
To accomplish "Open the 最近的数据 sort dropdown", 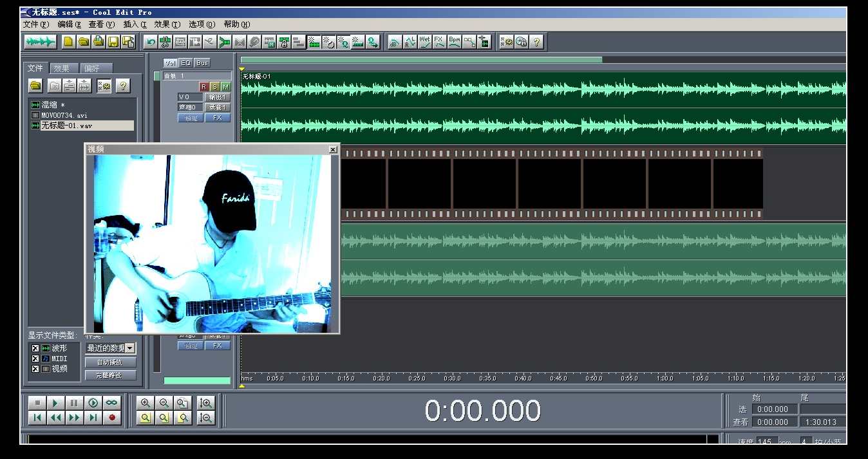I will click(x=131, y=348).
